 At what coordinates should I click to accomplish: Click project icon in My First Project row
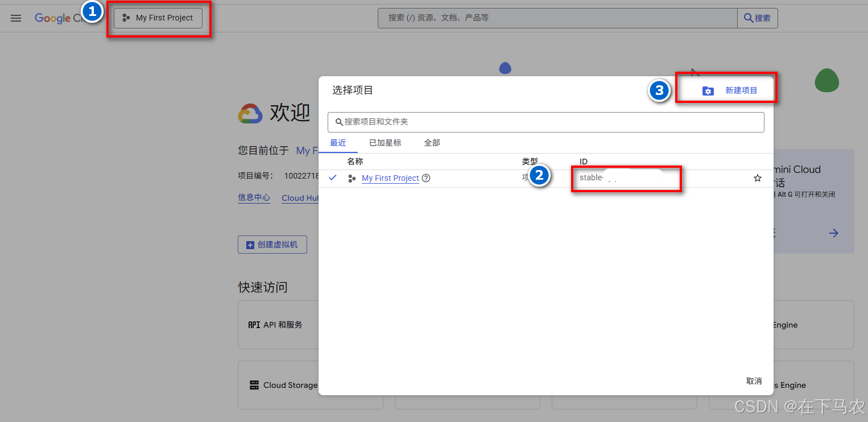(352, 179)
